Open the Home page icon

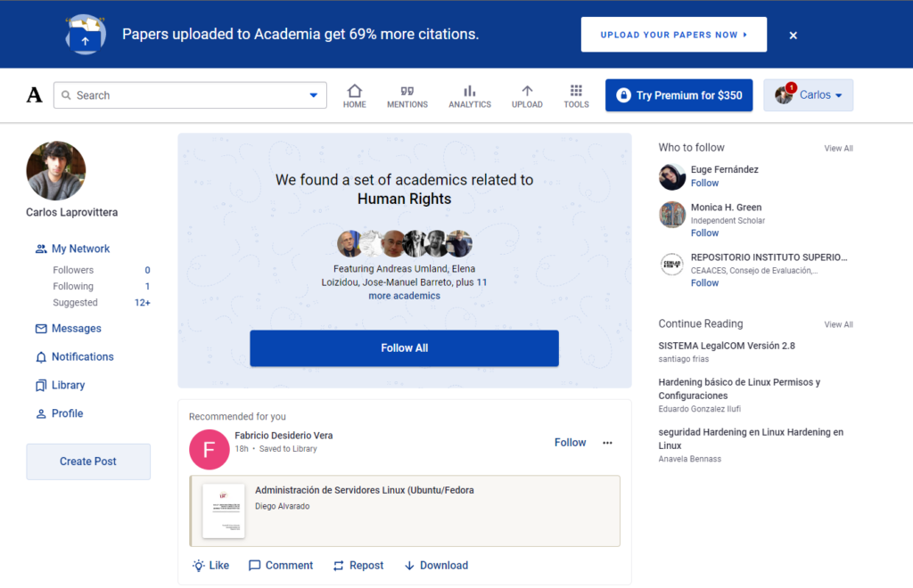click(355, 91)
